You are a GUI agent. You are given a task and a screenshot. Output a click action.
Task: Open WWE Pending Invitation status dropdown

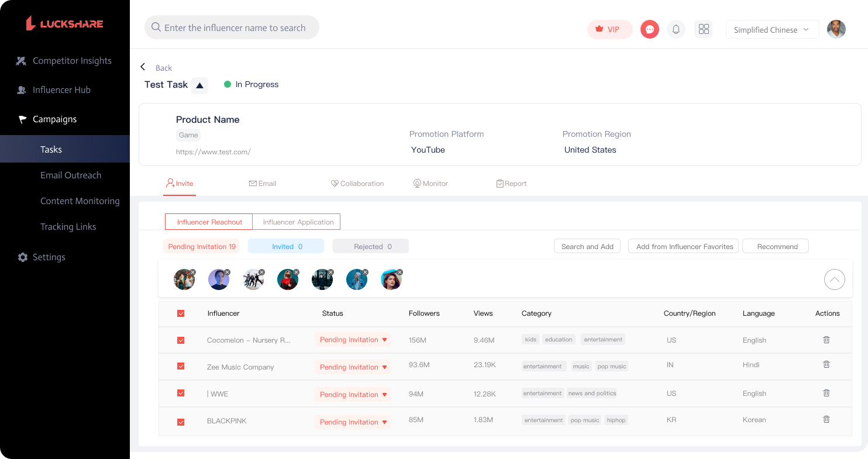(353, 395)
